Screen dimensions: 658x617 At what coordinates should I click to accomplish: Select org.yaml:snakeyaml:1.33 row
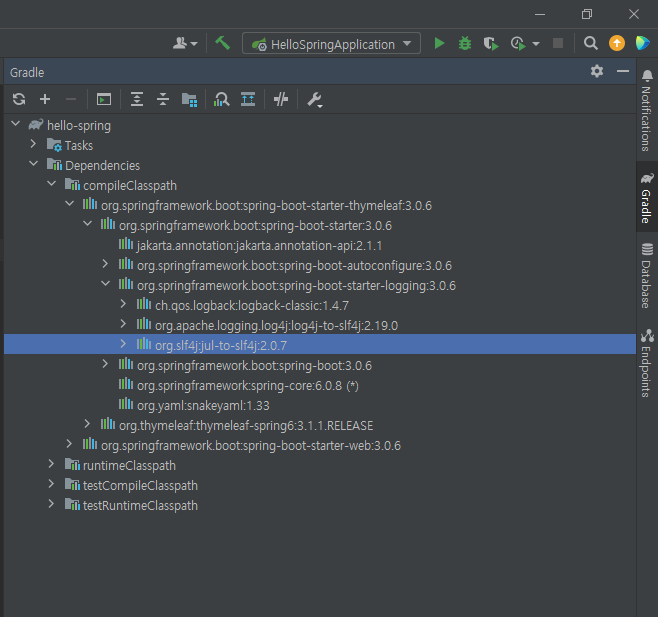pyautogui.click(x=320, y=405)
